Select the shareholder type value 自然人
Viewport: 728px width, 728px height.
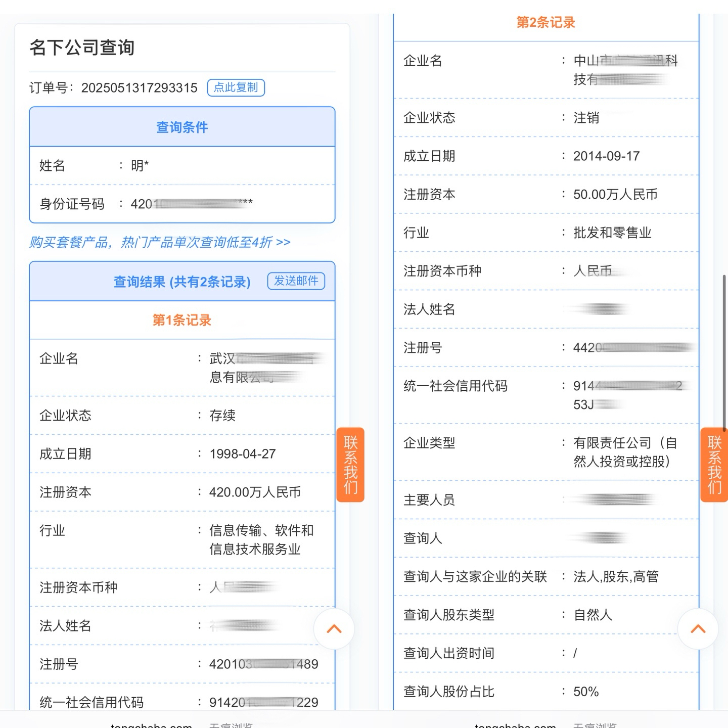click(x=593, y=615)
